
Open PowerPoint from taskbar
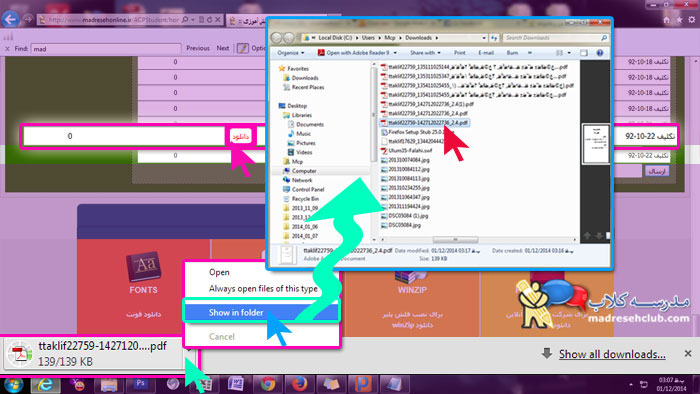tap(363, 384)
